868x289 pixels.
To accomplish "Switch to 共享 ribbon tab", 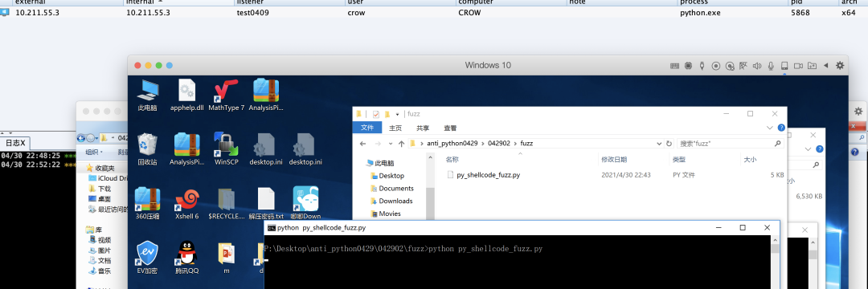I will (423, 128).
